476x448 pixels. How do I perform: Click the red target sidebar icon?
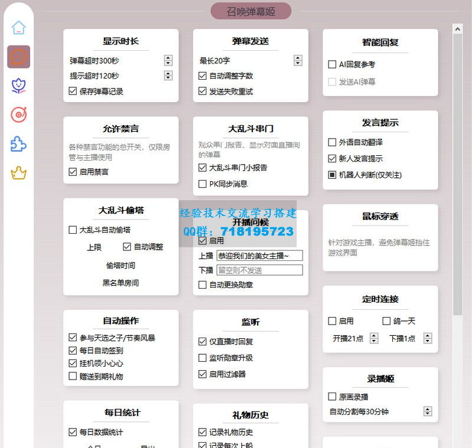click(19, 115)
